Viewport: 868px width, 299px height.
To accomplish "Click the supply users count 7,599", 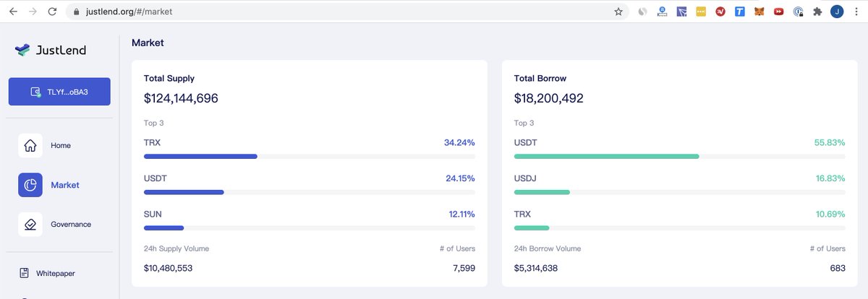I will (x=464, y=268).
